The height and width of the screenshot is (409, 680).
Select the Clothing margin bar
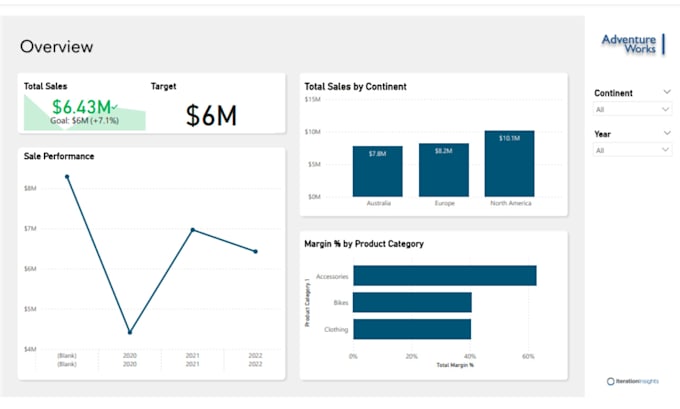tap(412, 329)
